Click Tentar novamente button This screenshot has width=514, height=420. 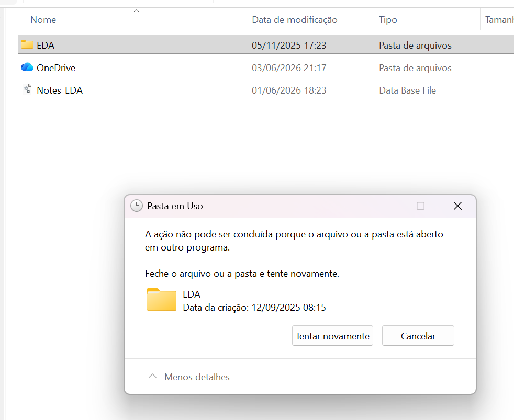[x=332, y=335]
